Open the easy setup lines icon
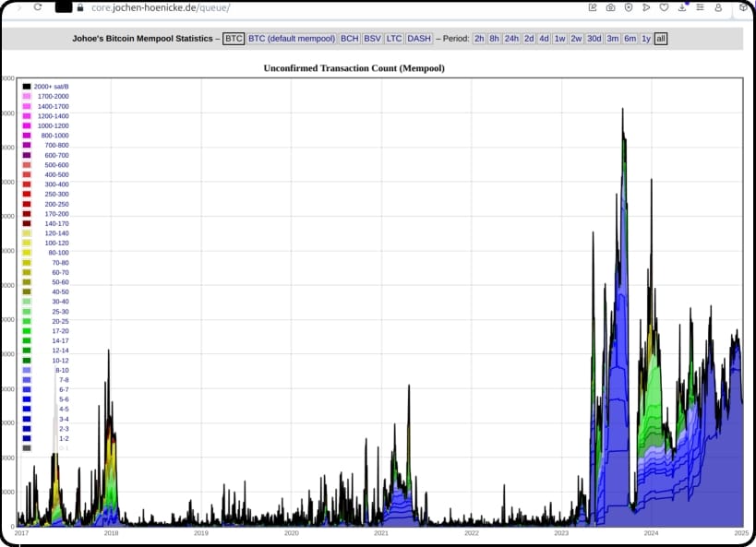Viewport: 756px width, 547px height. 700,7
